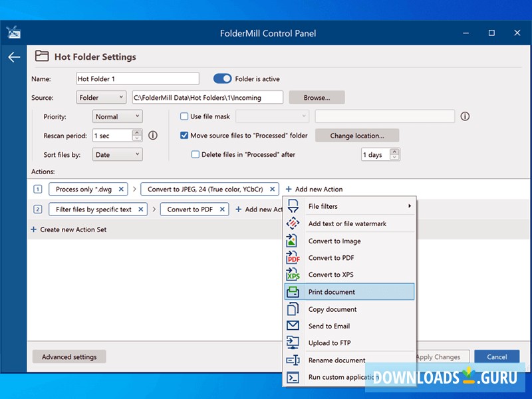This screenshot has width=532, height=399.
Task: Open Advanced settings
Action: 69,356
